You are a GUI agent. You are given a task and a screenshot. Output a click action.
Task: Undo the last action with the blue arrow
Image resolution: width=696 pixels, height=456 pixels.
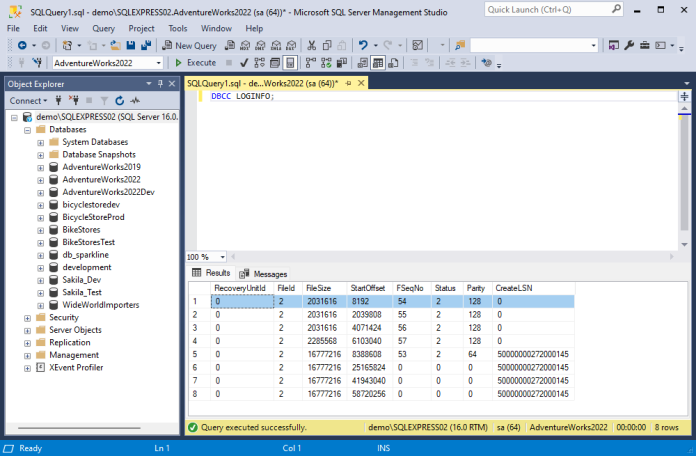363,45
